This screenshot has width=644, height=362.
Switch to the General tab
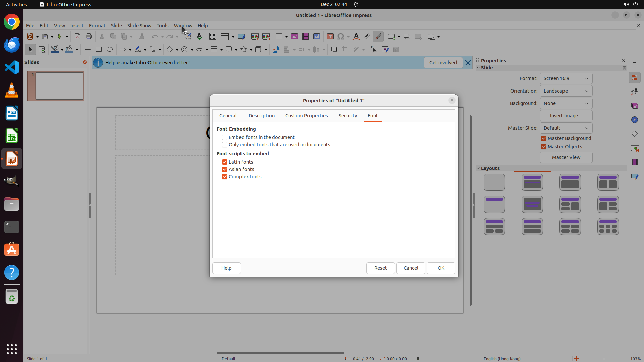(228, 116)
